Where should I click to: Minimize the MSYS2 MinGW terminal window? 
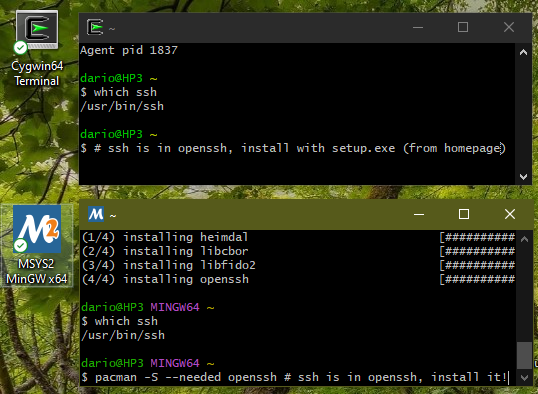click(419, 214)
